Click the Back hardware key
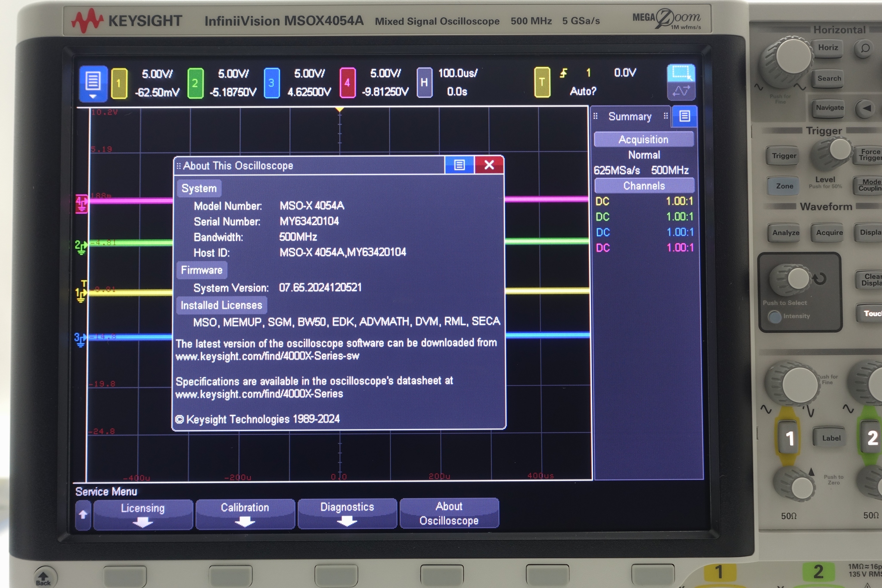 point(43,578)
